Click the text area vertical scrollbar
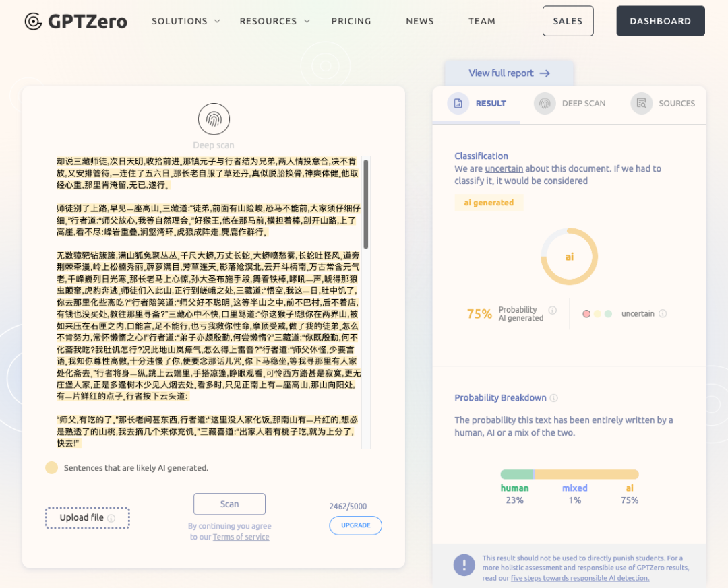The image size is (728, 588). [x=366, y=204]
